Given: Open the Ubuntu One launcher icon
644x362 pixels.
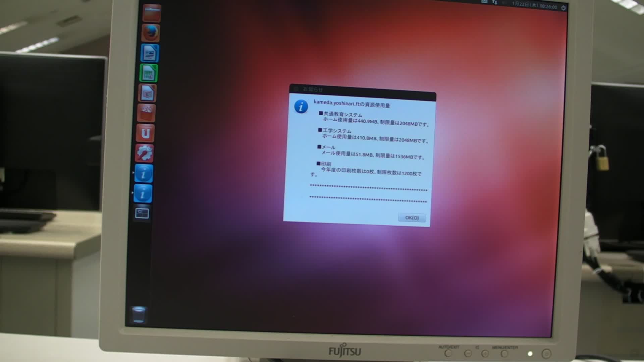Looking at the screenshot, I should click(x=145, y=133).
